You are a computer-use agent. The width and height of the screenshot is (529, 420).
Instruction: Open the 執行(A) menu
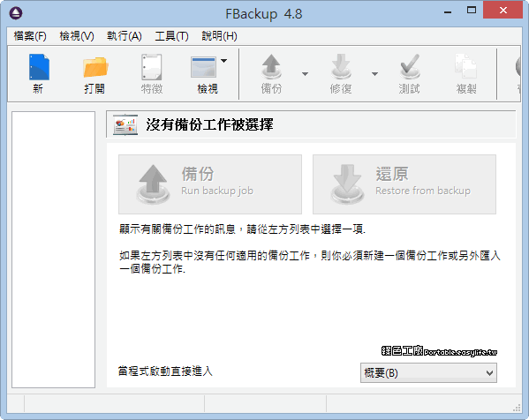pos(125,35)
